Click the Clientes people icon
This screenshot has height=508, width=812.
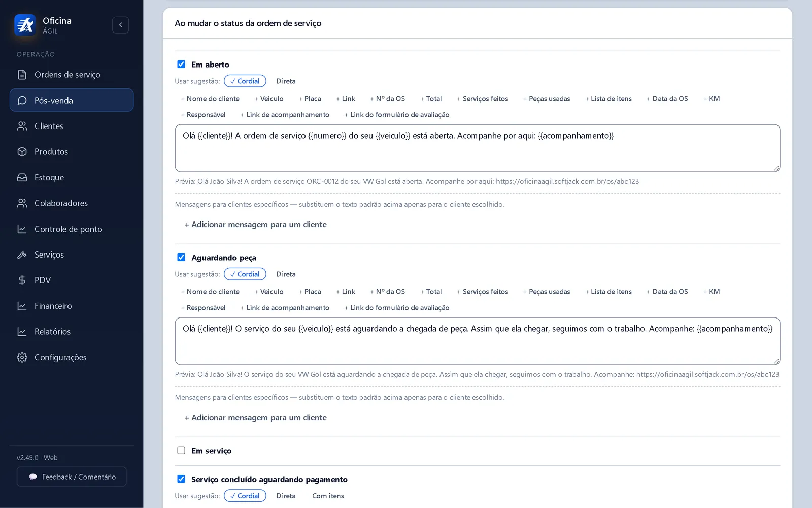[22, 126]
